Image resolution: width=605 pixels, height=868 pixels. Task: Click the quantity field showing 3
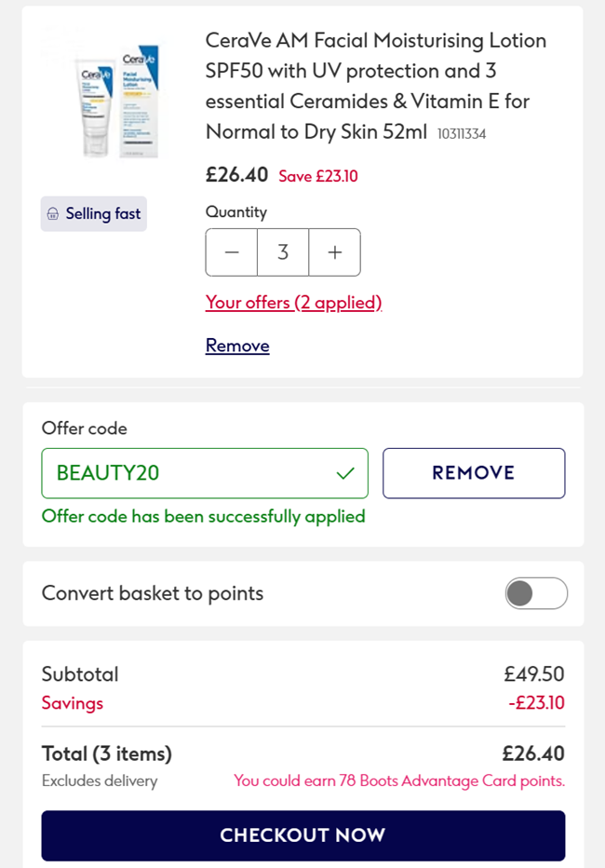(x=283, y=251)
